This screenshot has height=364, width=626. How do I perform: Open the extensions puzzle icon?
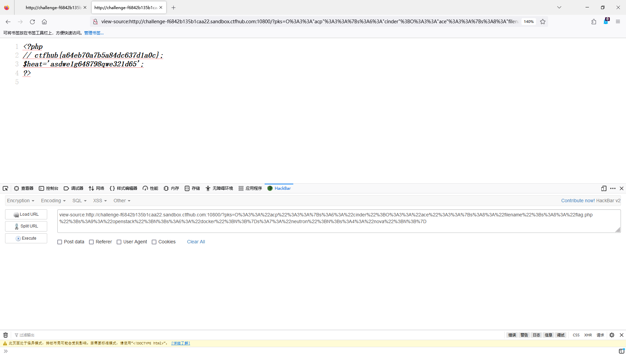tap(594, 22)
